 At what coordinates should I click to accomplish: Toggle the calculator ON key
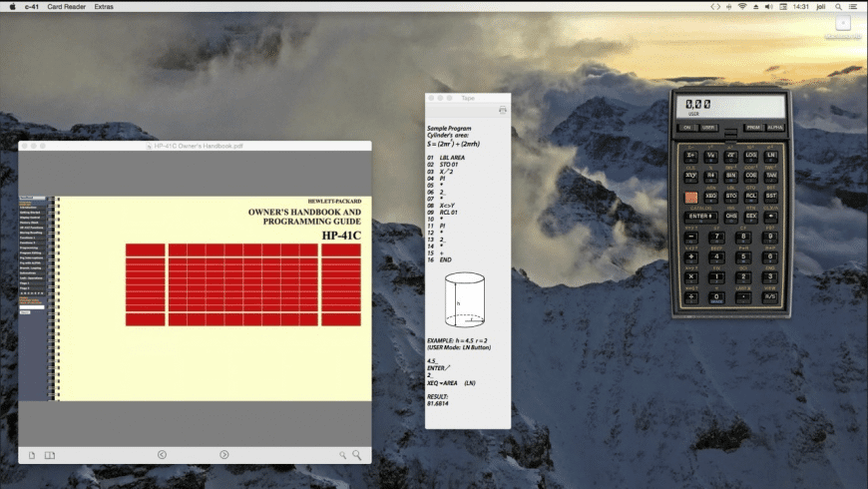coord(686,128)
